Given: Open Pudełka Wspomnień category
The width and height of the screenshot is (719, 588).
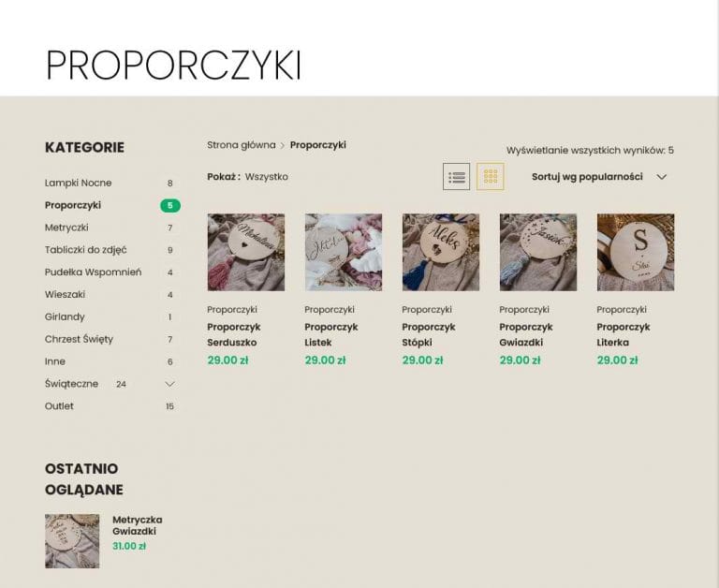Looking at the screenshot, I should coord(93,272).
